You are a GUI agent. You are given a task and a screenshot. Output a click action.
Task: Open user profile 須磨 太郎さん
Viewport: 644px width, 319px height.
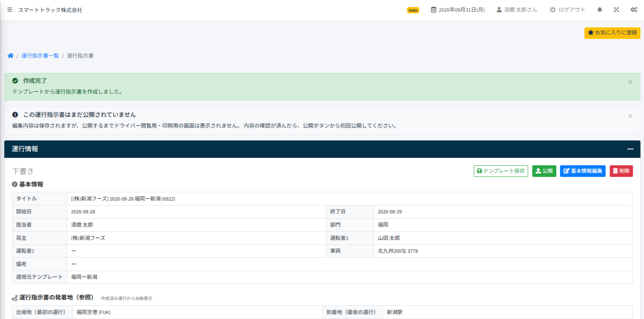pos(517,10)
